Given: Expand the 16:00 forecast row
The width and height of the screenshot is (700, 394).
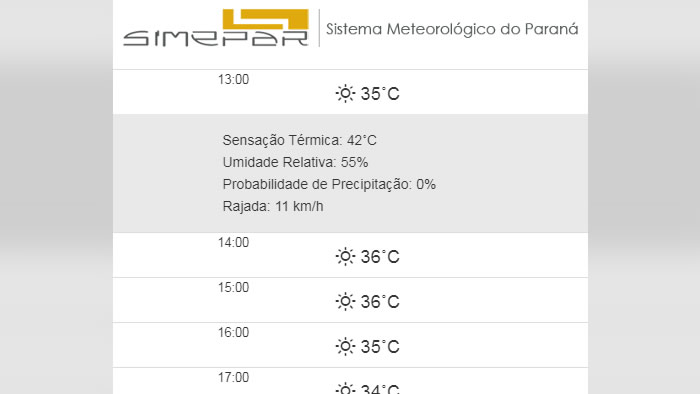Looking at the screenshot, I should 350,345.
